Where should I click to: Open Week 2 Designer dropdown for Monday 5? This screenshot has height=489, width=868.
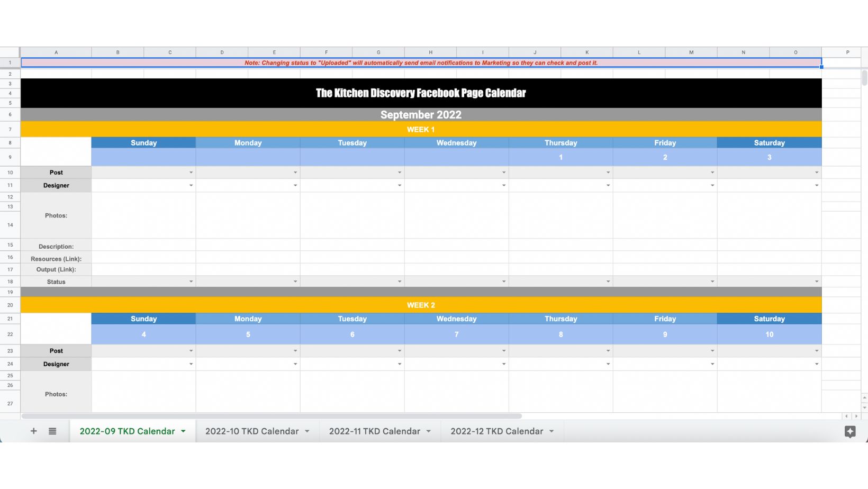click(295, 364)
